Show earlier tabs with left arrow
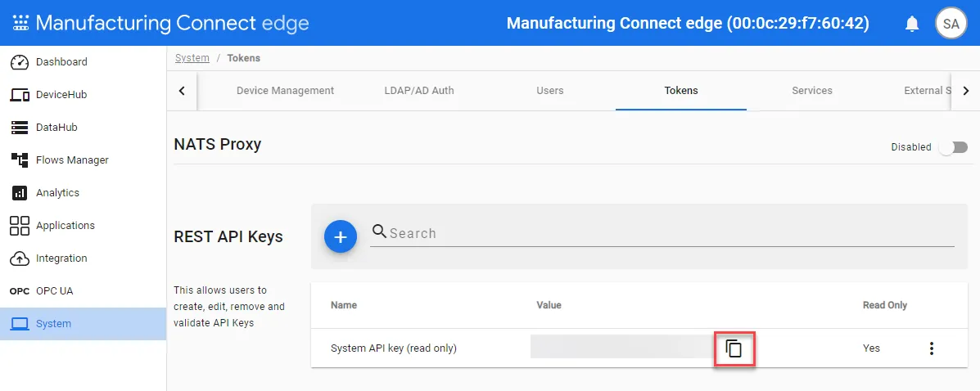 point(182,91)
